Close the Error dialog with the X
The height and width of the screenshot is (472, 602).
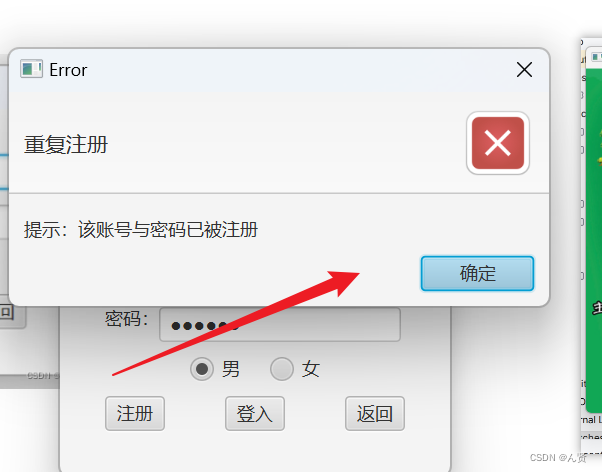[x=524, y=70]
